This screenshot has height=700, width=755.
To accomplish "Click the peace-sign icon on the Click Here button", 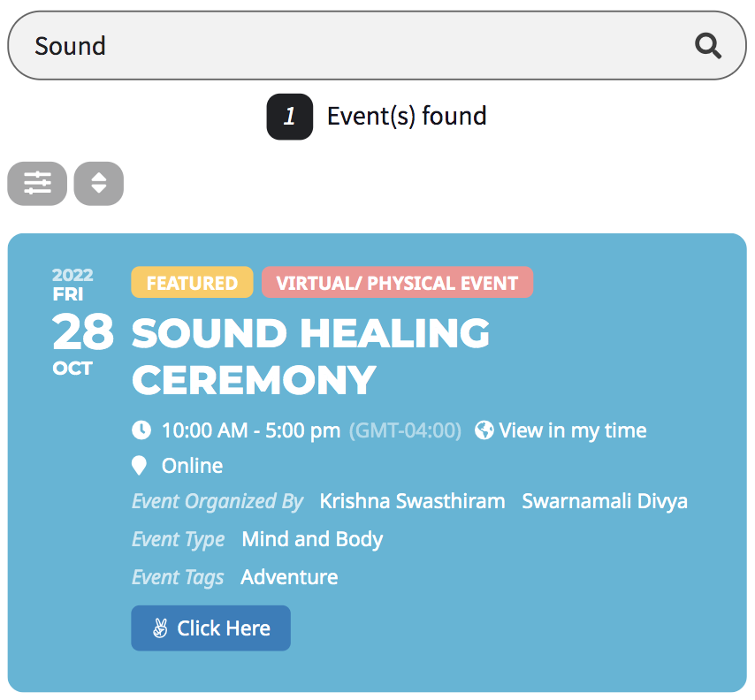I will point(159,628).
